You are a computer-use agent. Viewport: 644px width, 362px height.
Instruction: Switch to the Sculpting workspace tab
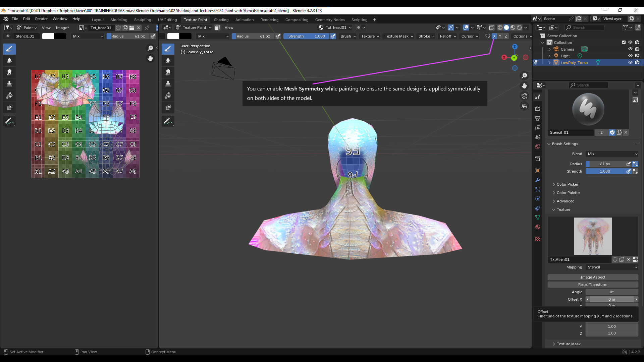[143, 20]
